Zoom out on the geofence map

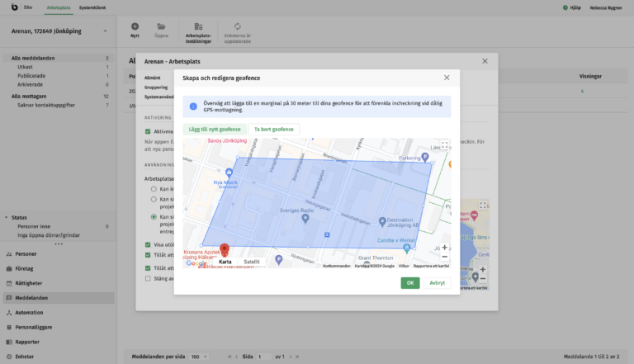click(x=444, y=257)
